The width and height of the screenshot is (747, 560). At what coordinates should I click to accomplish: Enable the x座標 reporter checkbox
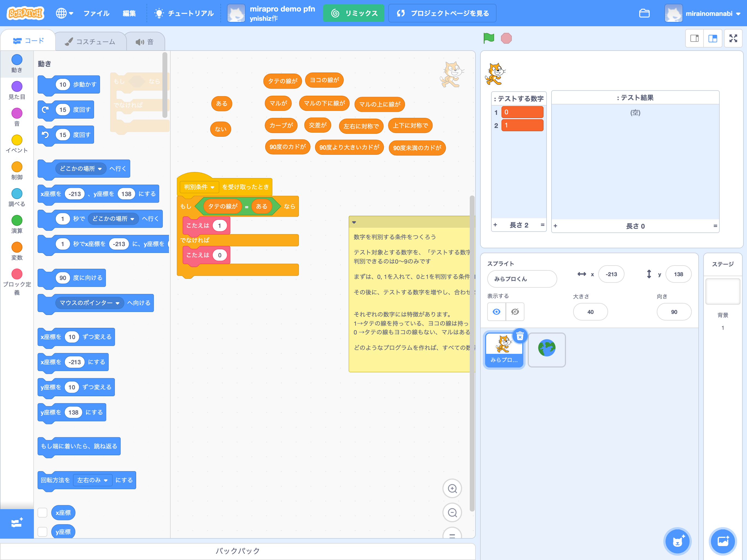(43, 512)
